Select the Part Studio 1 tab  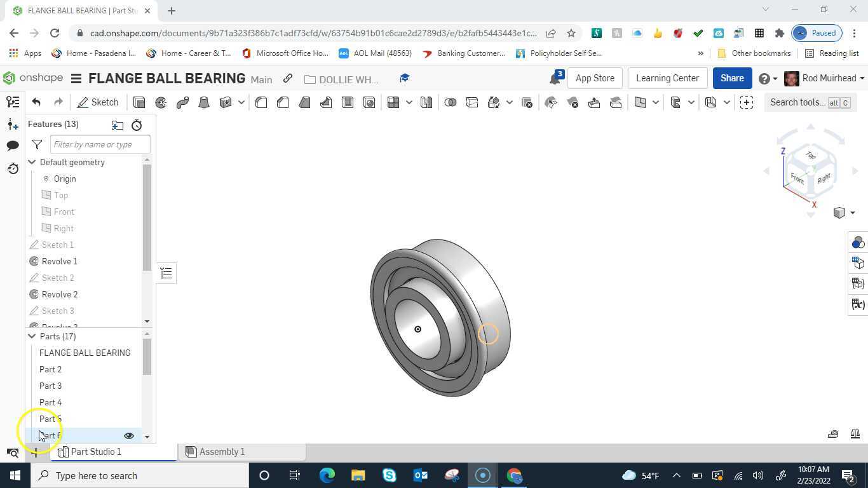pyautogui.click(x=96, y=451)
